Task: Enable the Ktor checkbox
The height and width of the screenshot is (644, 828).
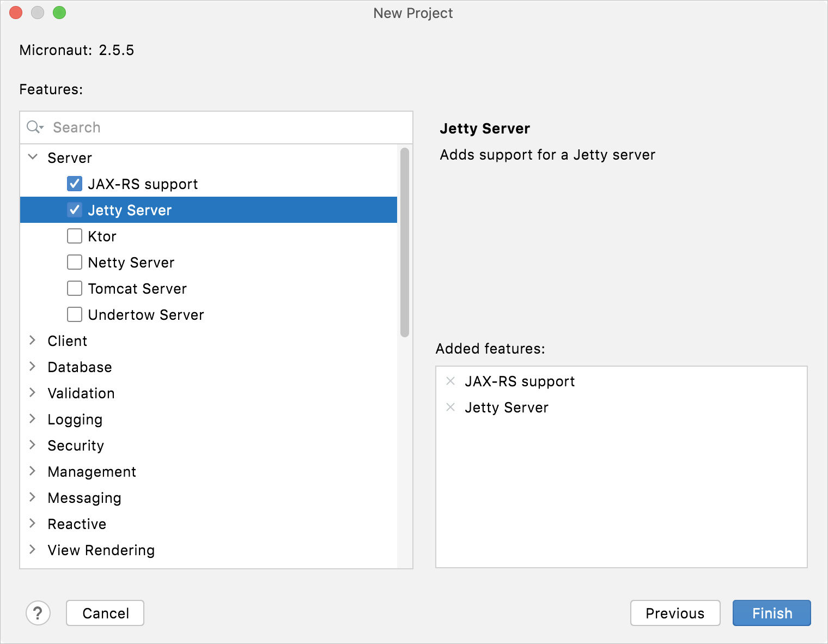Action: pyautogui.click(x=75, y=236)
